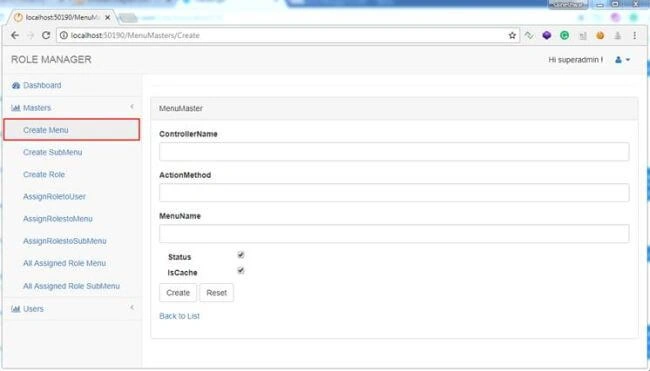Screen dimensions: 650x371
Task: Click the site info icon in address bar
Action: point(63,36)
